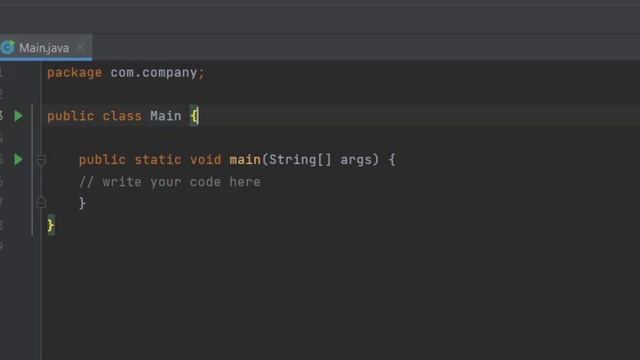
Task: Click the Java class icon on the Main.java tab
Action: pyautogui.click(x=8, y=47)
